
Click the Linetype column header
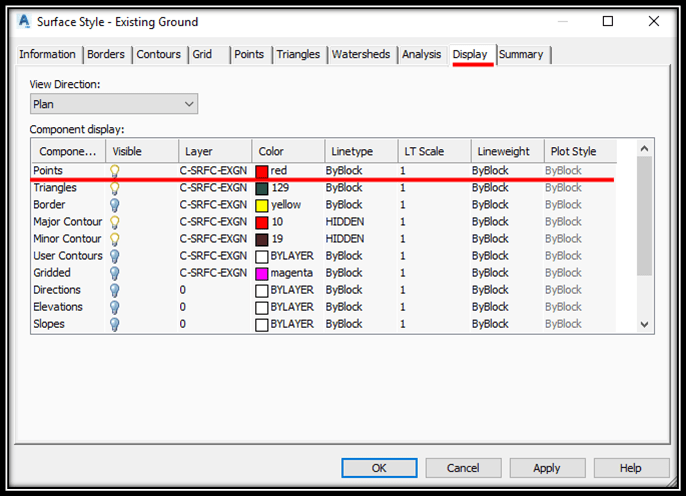point(361,151)
